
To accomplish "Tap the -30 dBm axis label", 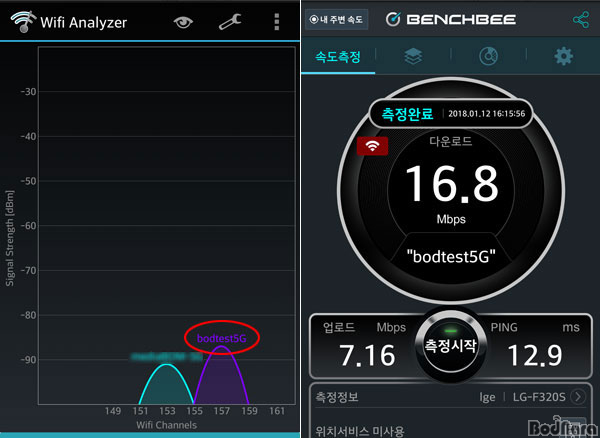I will 28,92.
